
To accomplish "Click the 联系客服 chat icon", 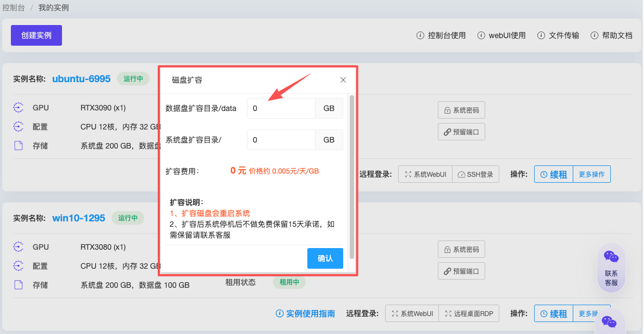I will point(611,268).
